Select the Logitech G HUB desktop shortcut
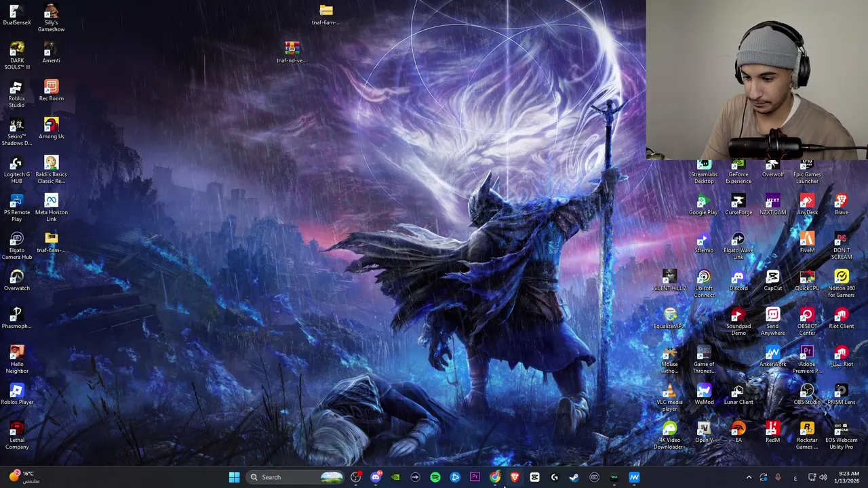 point(17,170)
